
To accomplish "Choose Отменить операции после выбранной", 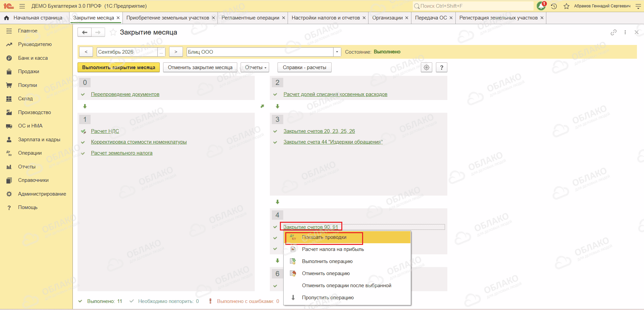I will pyautogui.click(x=347, y=286).
